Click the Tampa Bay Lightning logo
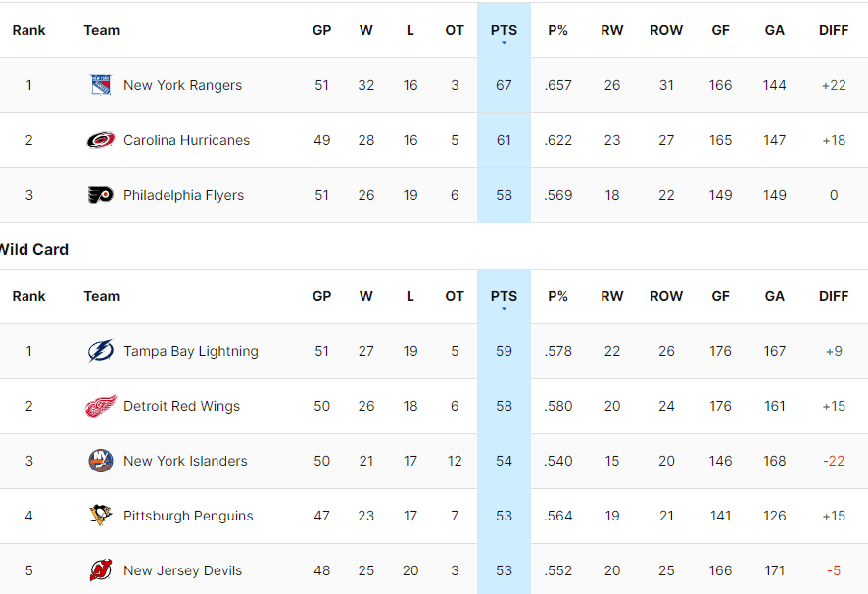 pos(101,351)
